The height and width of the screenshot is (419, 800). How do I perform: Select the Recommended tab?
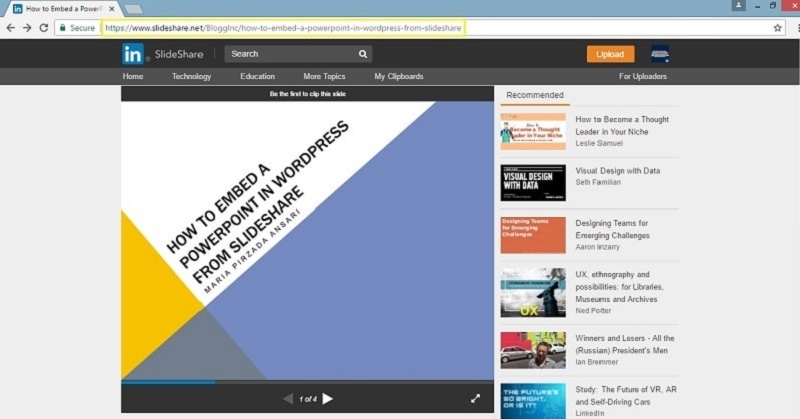click(535, 95)
